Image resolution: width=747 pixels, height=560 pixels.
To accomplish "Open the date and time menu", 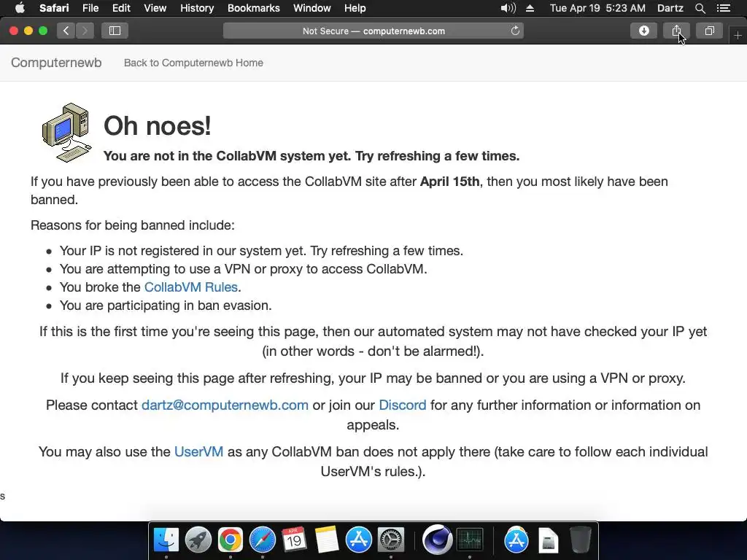I will pyautogui.click(x=597, y=8).
